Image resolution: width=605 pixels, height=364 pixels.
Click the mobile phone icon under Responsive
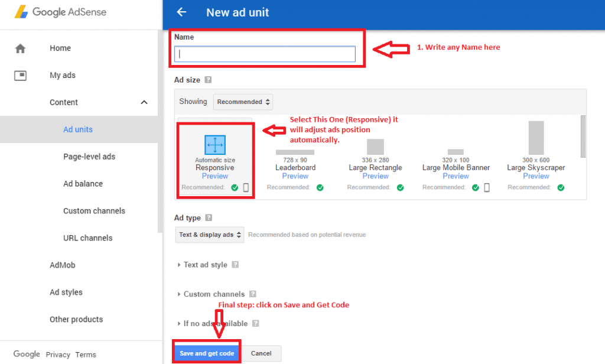click(246, 187)
